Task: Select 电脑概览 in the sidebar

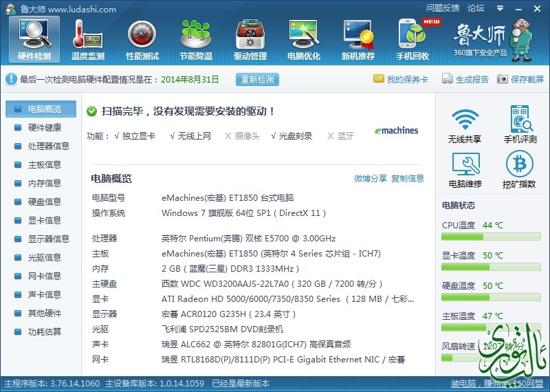Action: [x=41, y=109]
